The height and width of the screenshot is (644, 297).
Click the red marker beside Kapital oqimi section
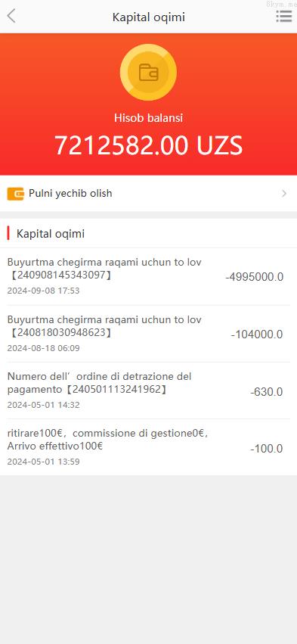click(x=8, y=233)
